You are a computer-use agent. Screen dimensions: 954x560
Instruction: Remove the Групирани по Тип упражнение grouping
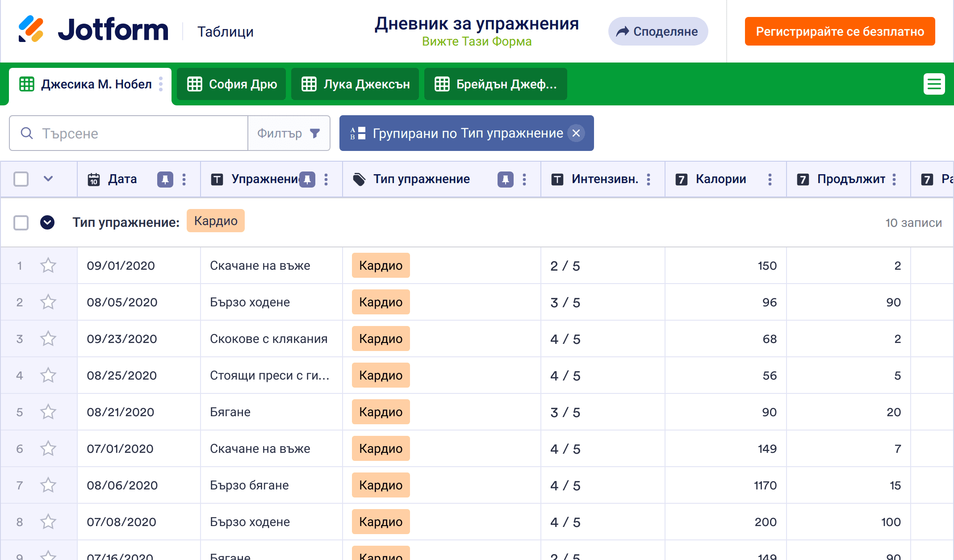click(576, 133)
